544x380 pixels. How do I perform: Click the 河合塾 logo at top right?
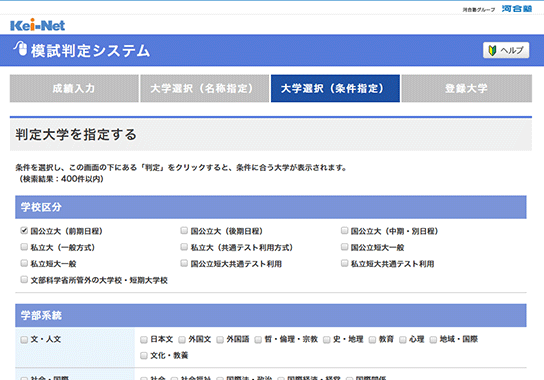[517, 9]
